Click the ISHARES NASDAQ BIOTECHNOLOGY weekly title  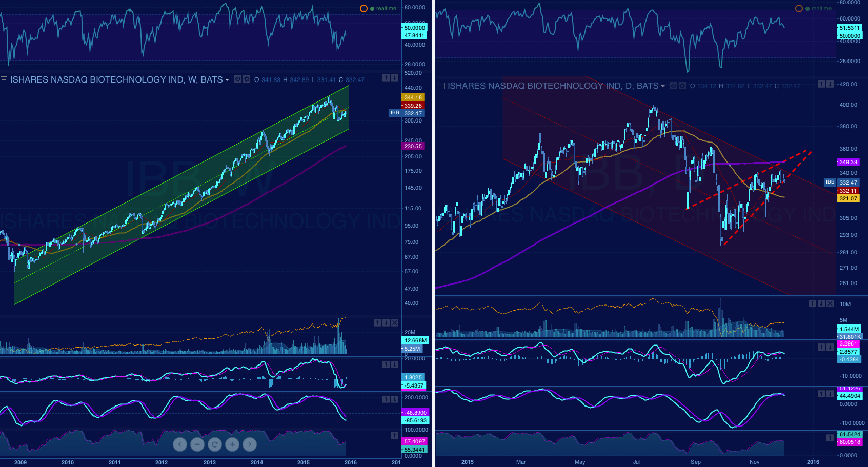(116, 79)
